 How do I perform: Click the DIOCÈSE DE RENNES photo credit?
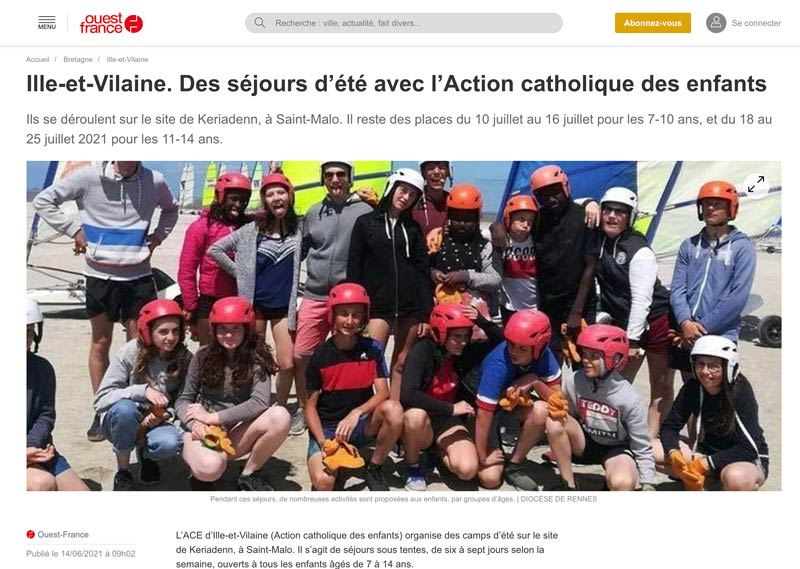(x=559, y=499)
